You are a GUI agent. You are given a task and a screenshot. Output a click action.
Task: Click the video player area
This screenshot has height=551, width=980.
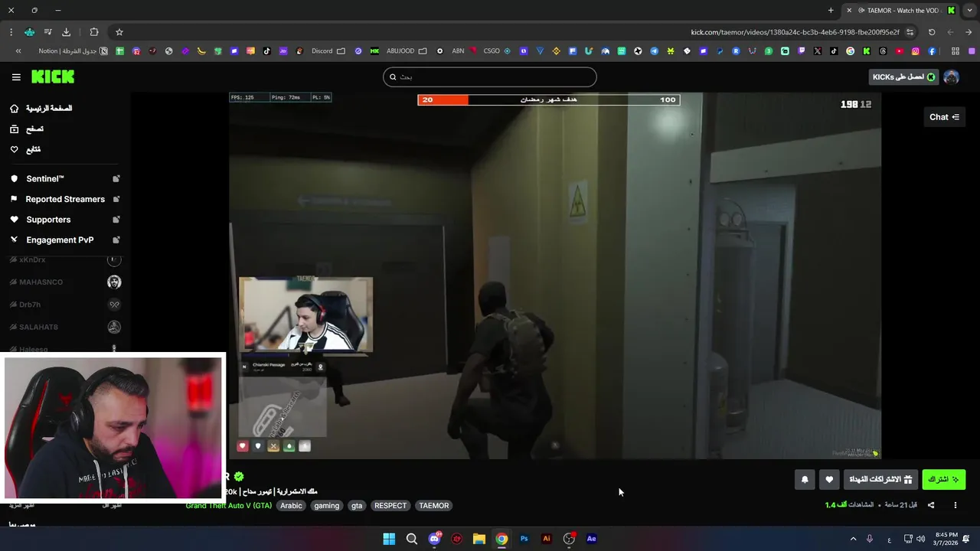click(x=555, y=275)
